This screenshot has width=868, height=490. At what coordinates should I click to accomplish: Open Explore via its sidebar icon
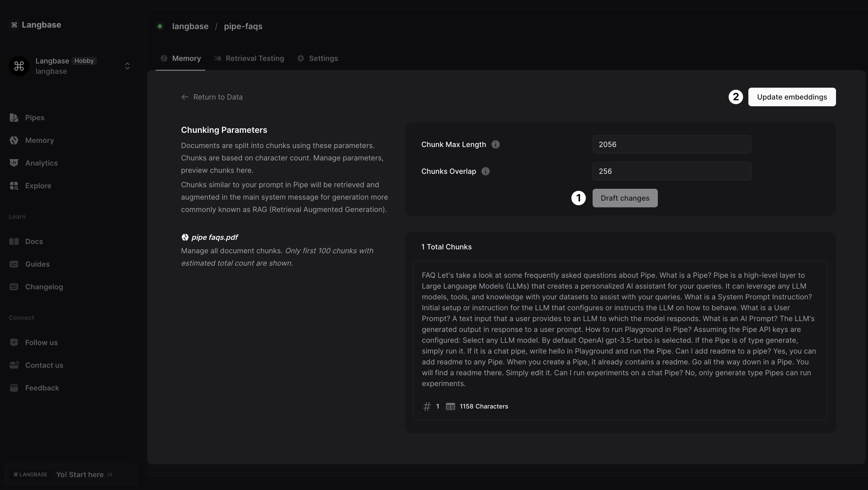coord(14,186)
